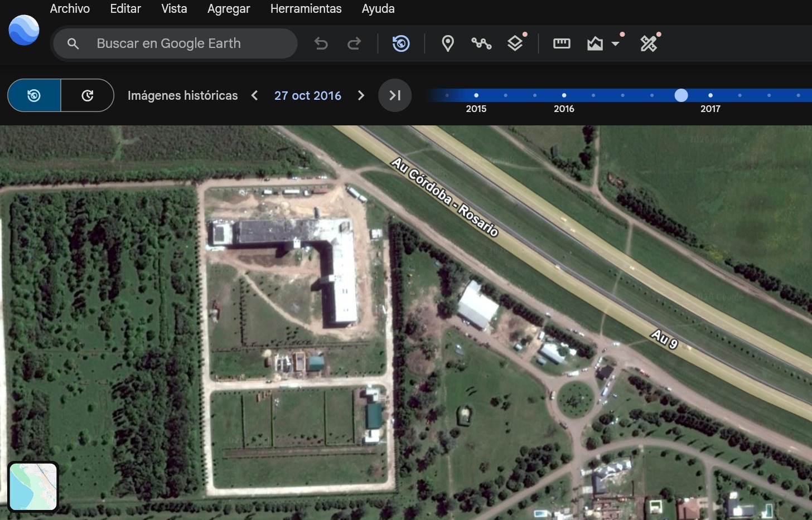Open the Archivo menu
Viewport: 812px width, 520px height.
point(70,9)
